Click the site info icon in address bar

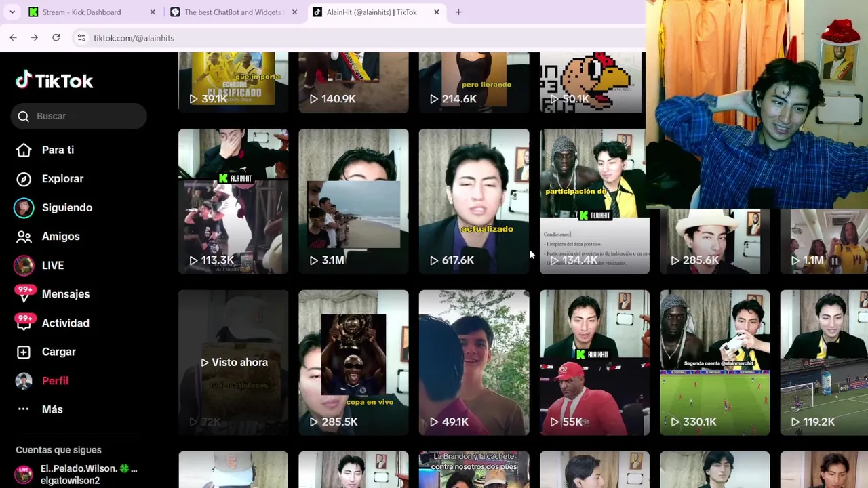pyautogui.click(x=81, y=38)
